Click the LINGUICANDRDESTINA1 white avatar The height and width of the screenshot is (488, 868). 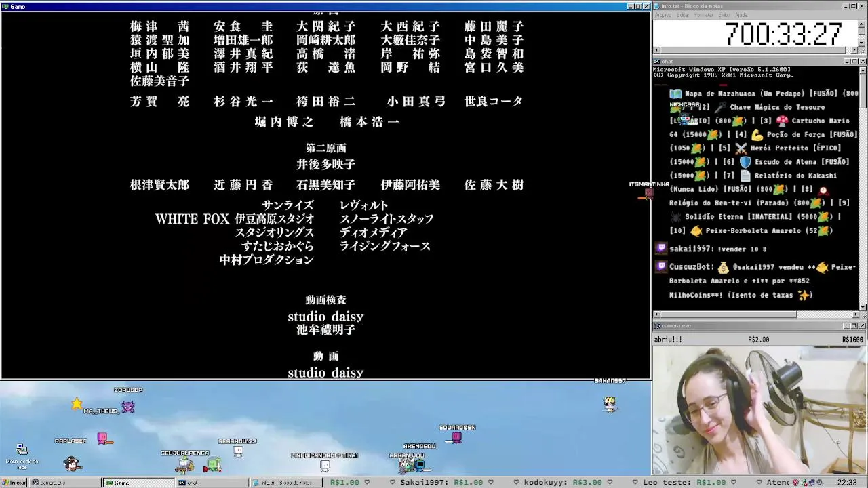[x=325, y=466]
